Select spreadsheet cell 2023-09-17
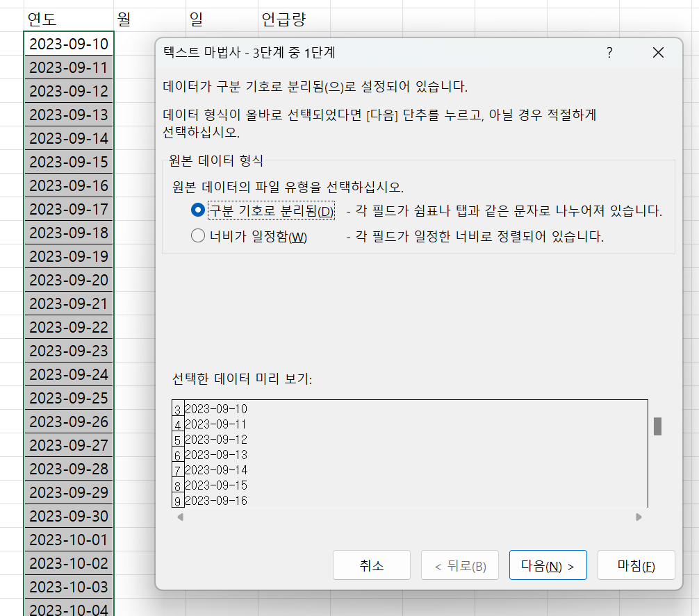Image resolution: width=699 pixels, height=616 pixels. pyautogui.click(x=69, y=209)
